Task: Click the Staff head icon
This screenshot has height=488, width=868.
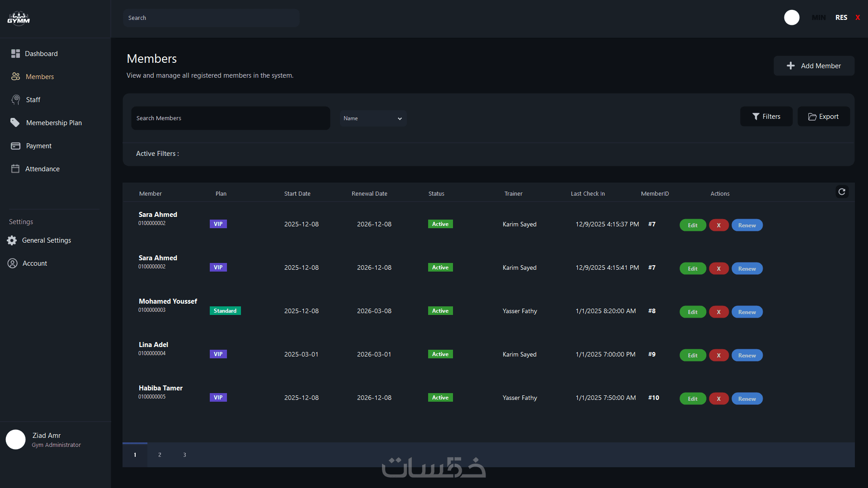Action: pyautogui.click(x=16, y=100)
